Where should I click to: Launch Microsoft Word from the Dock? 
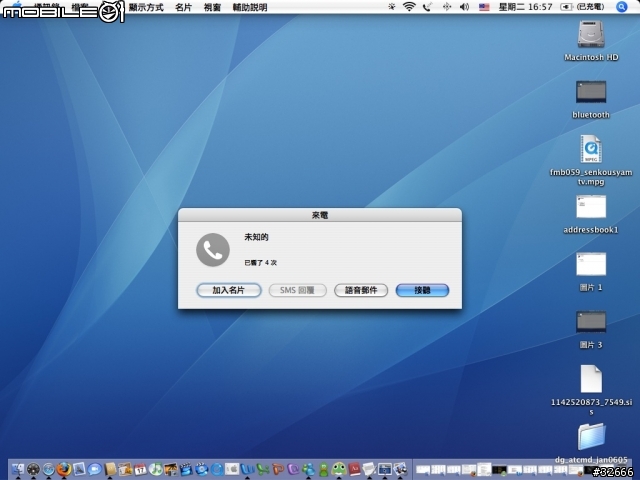247,469
